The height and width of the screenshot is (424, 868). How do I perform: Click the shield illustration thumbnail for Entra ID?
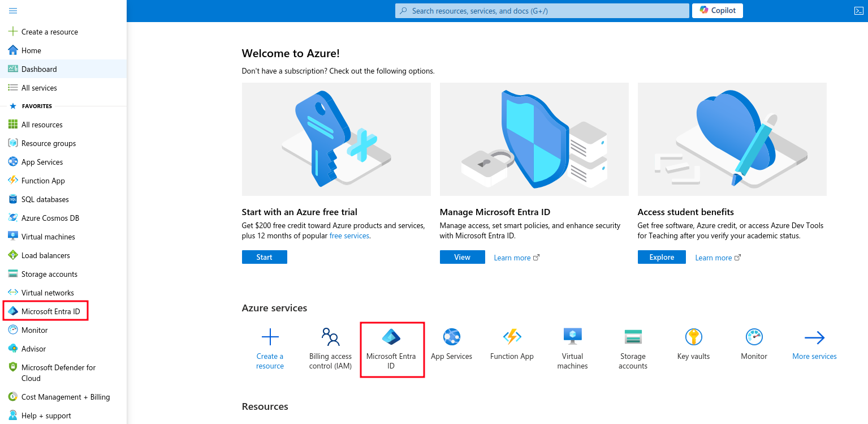pyautogui.click(x=534, y=139)
